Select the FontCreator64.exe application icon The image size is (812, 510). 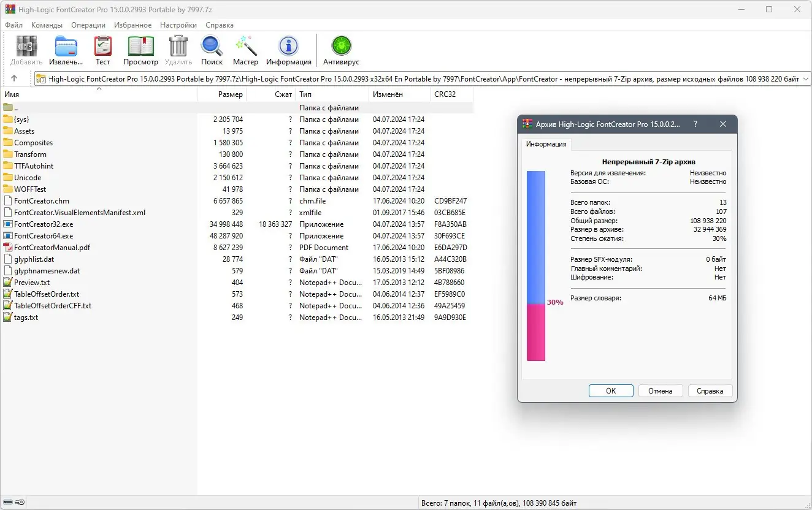pyautogui.click(x=8, y=236)
